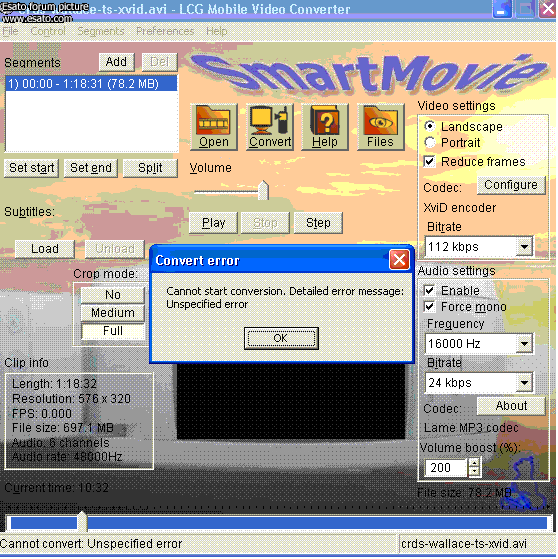Select the Portrait radio button
This screenshot has width=558, height=559.
pos(430,142)
